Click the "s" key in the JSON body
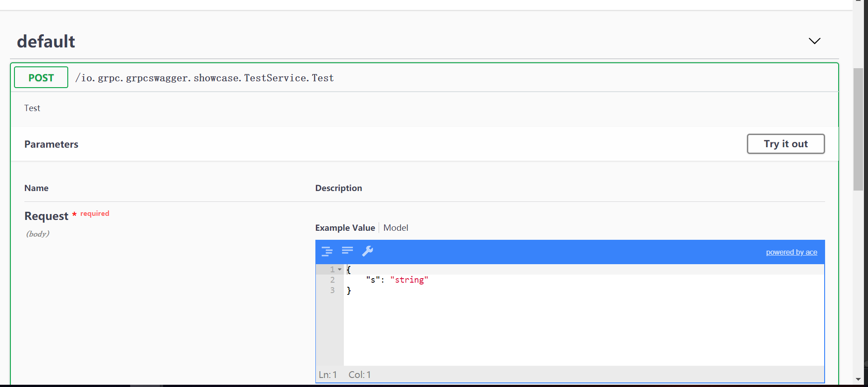868x387 pixels. tap(373, 280)
